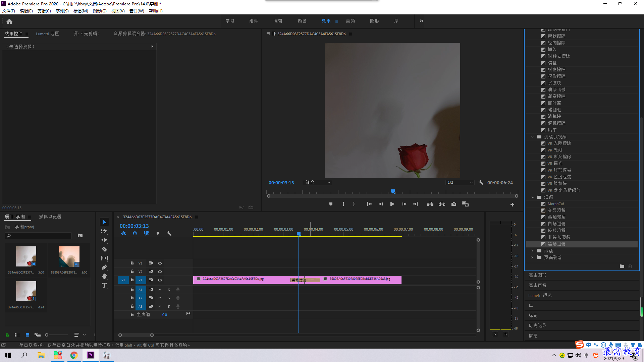Image resolution: width=644 pixels, height=362 pixels.
Task: Open the Lumetri 范围 tab
Action: point(48,34)
